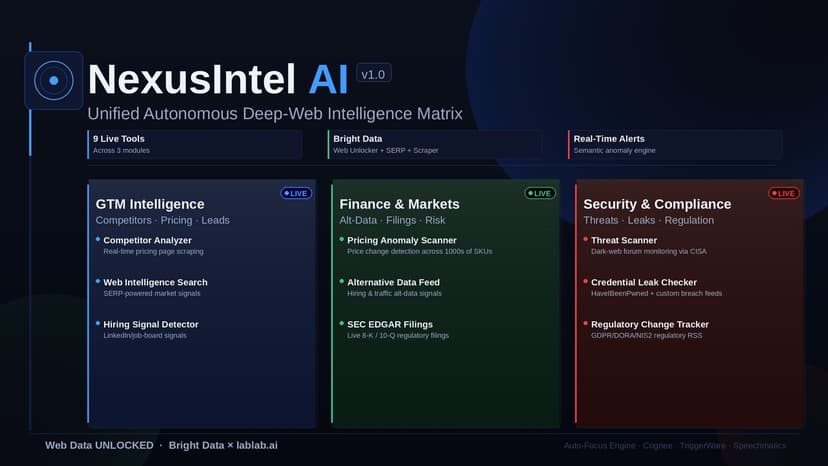Click the blue bullet beside Competitor Analyzer
The width and height of the screenshot is (828, 466).
(98, 239)
